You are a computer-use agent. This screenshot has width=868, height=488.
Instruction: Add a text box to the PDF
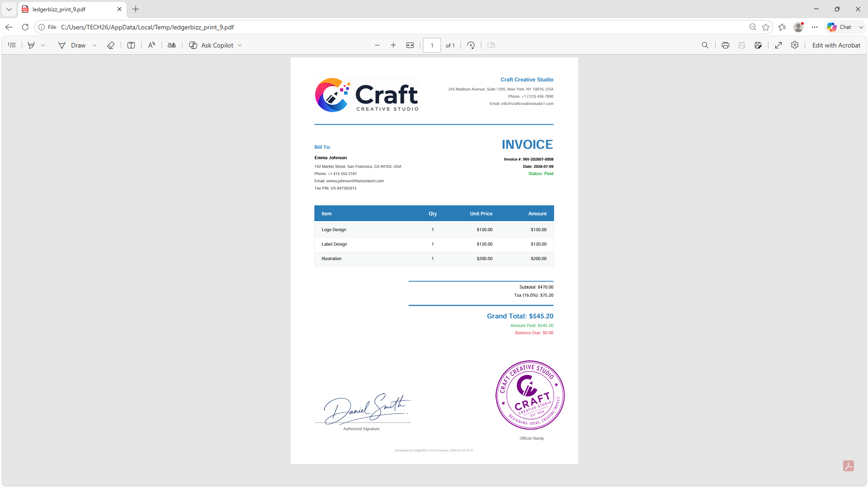pyautogui.click(x=131, y=45)
